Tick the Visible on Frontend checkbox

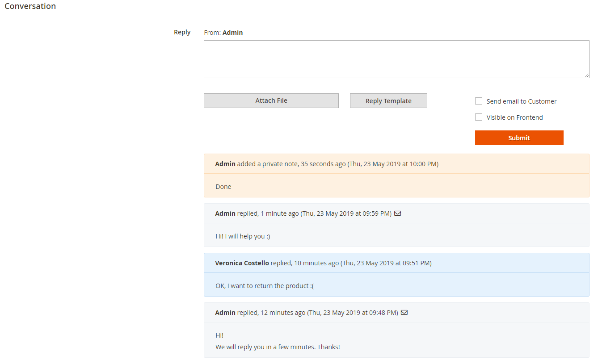click(479, 117)
